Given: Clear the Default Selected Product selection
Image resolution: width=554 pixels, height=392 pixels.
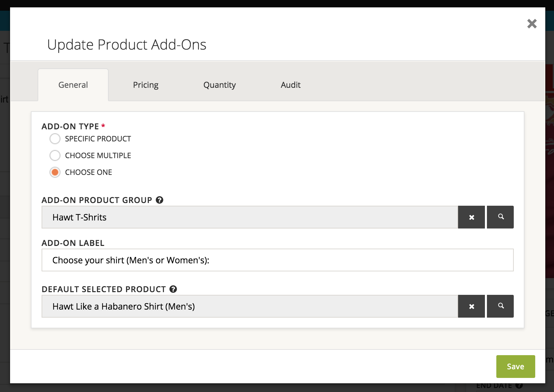Looking at the screenshot, I should pos(472,306).
